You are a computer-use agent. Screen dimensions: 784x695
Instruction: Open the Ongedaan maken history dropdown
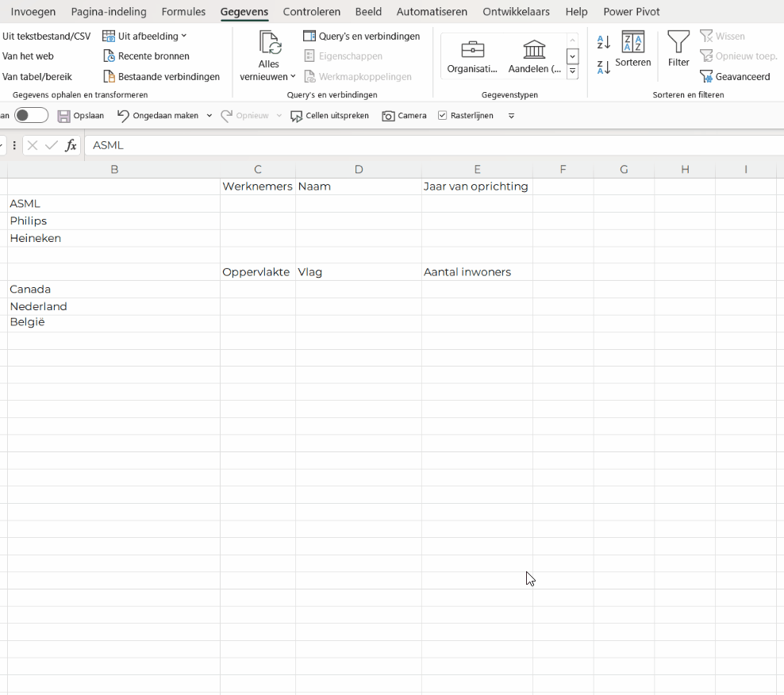(209, 116)
